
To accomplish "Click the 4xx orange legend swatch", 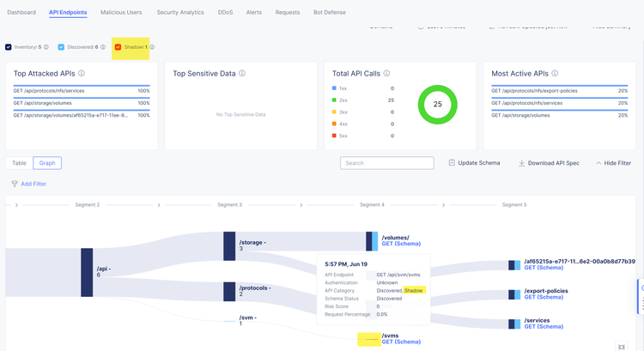I will 334,124.
